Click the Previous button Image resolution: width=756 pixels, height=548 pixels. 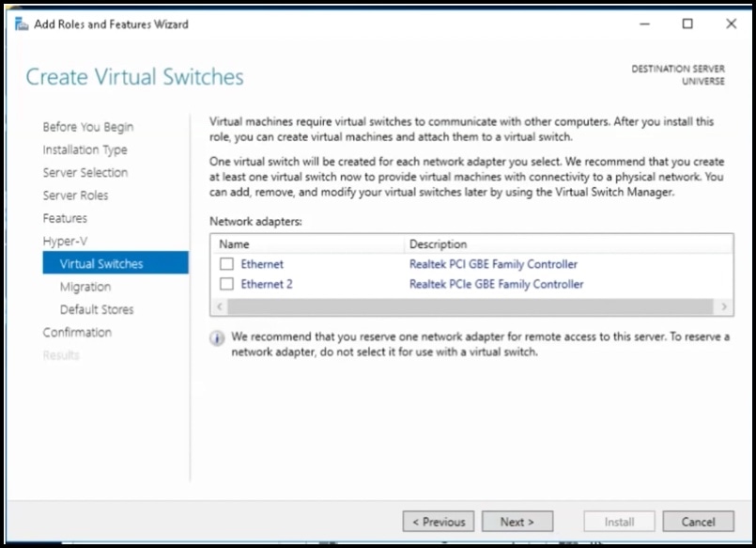(438, 521)
